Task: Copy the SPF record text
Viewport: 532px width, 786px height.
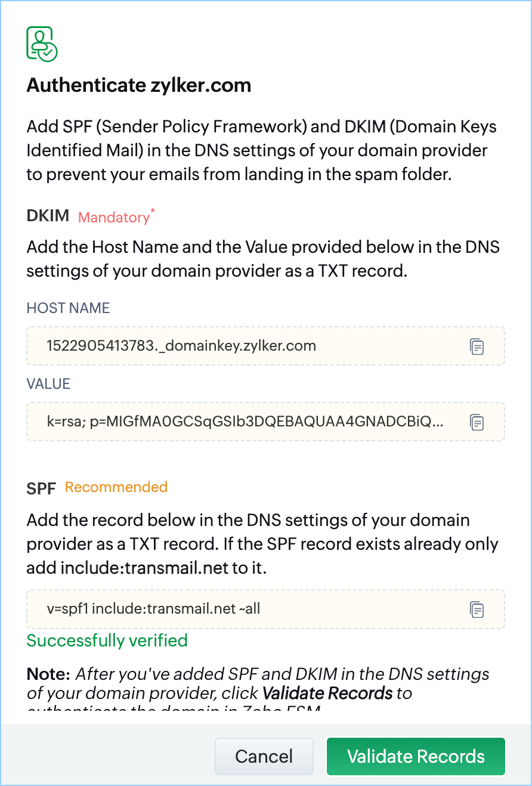Action: pyautogui.click(x=477, y=609)
